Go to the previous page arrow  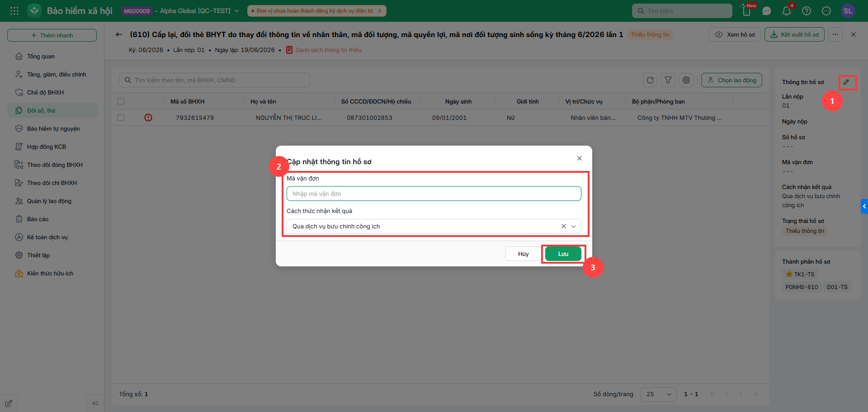tap(727, 394)
